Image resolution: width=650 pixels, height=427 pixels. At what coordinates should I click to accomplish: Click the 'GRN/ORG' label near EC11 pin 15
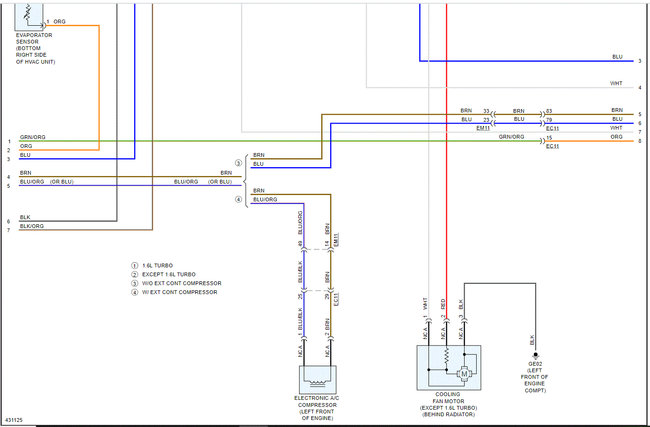(x=511, y=137)
